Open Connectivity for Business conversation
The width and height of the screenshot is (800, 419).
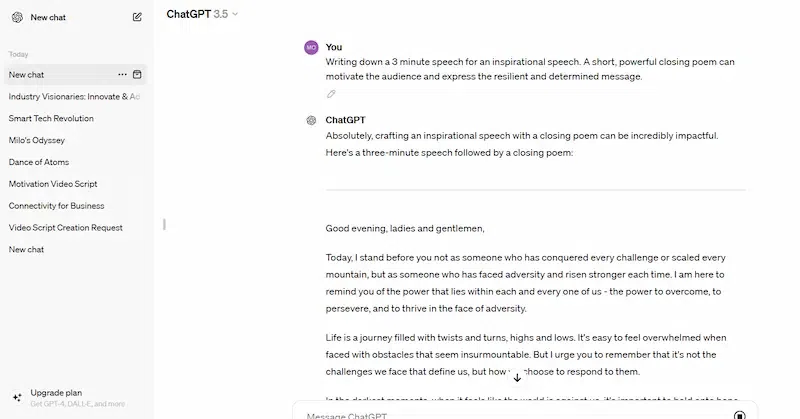pos(56,206)
